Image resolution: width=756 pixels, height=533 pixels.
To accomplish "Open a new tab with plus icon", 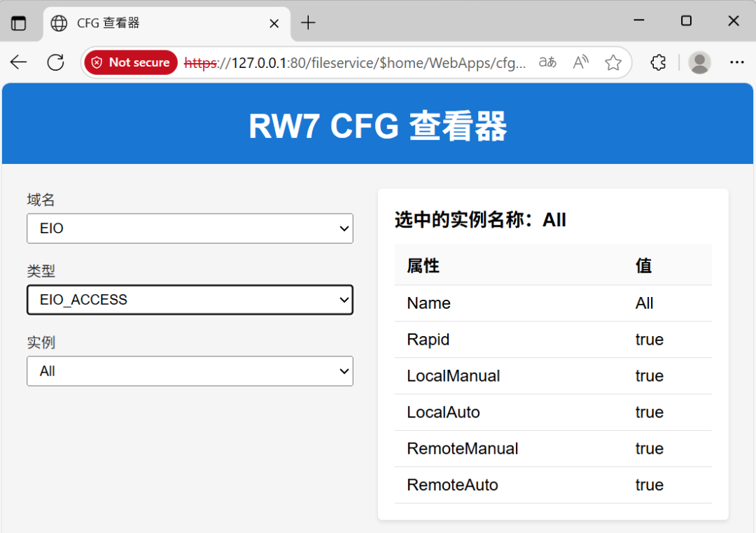I will tap(307, 22).
